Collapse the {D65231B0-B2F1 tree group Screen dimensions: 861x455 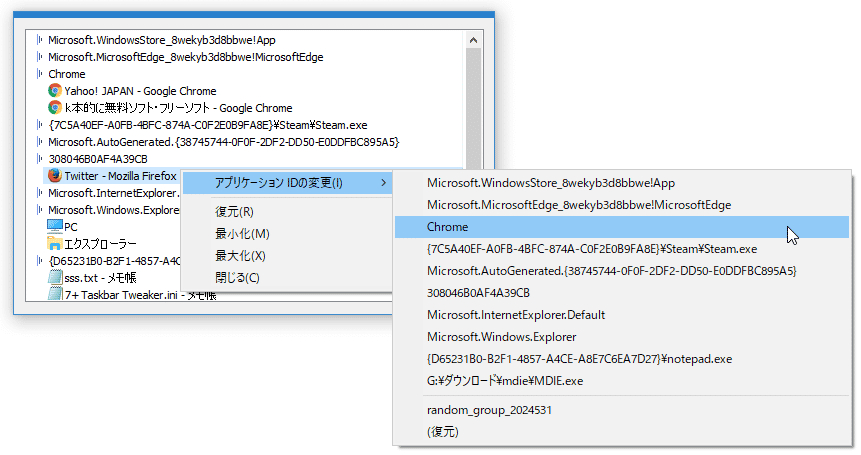pos(40,261)
